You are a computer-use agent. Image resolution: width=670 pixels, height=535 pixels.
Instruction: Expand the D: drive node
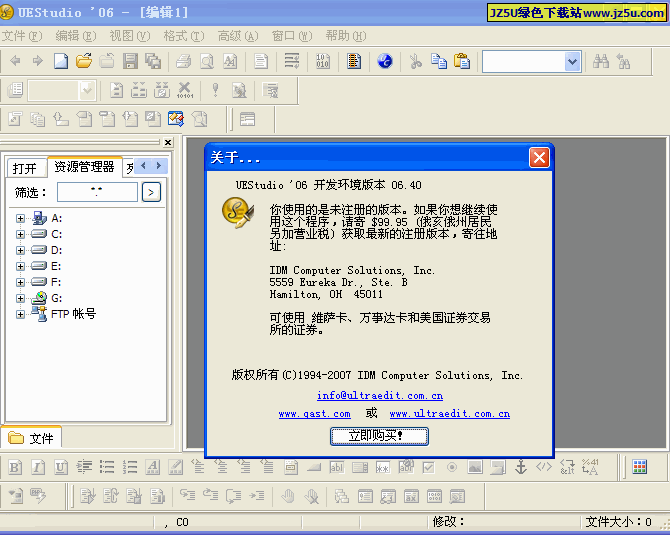click(x=20, y=250)
